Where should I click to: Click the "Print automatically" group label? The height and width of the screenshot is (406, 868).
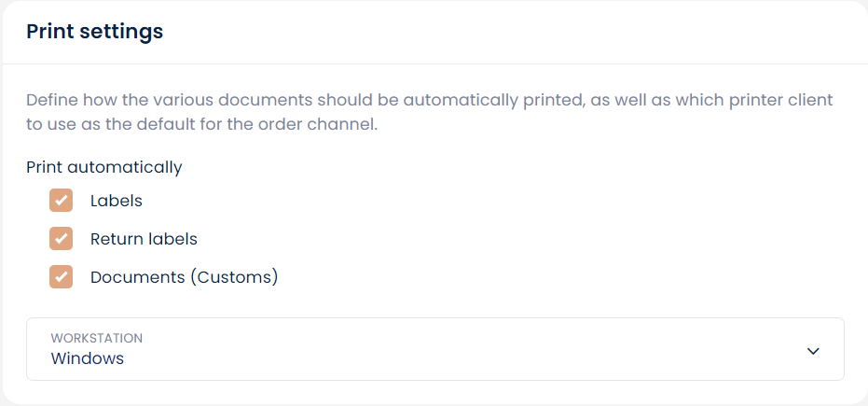pyautogui.click(x=104, y=168)
